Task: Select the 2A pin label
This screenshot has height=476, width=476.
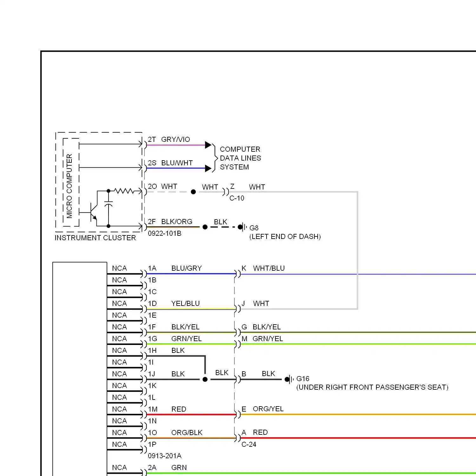Action: click(152, 467)
